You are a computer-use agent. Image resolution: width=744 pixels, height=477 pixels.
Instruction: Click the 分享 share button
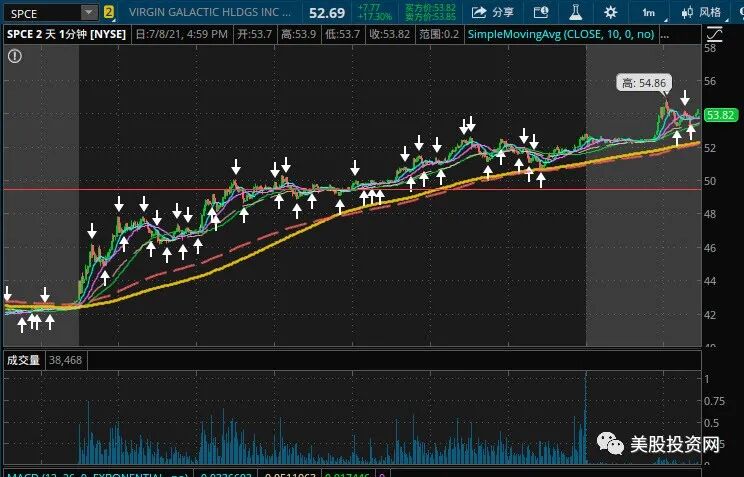click(x=493, y=12)
